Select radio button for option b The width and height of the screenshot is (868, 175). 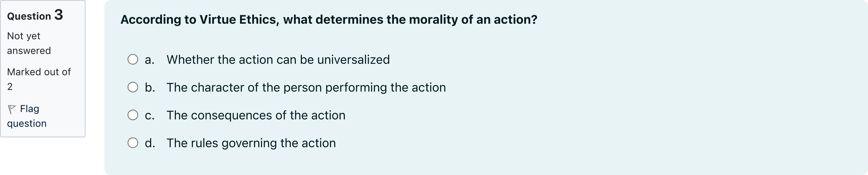[133, 87]
